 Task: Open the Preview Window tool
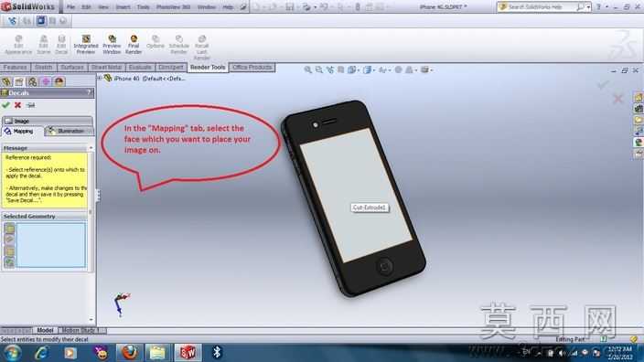(112, 45)
